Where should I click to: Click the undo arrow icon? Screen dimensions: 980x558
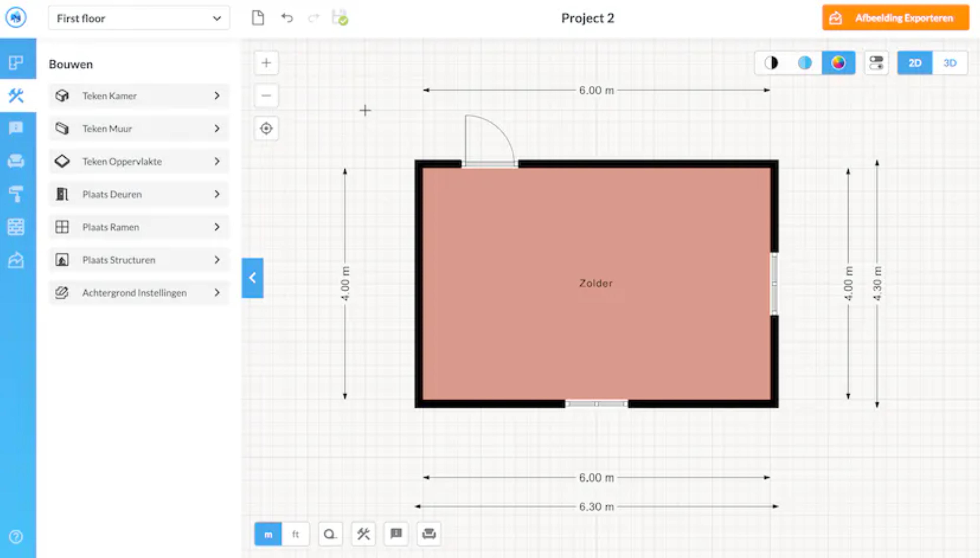287,18
